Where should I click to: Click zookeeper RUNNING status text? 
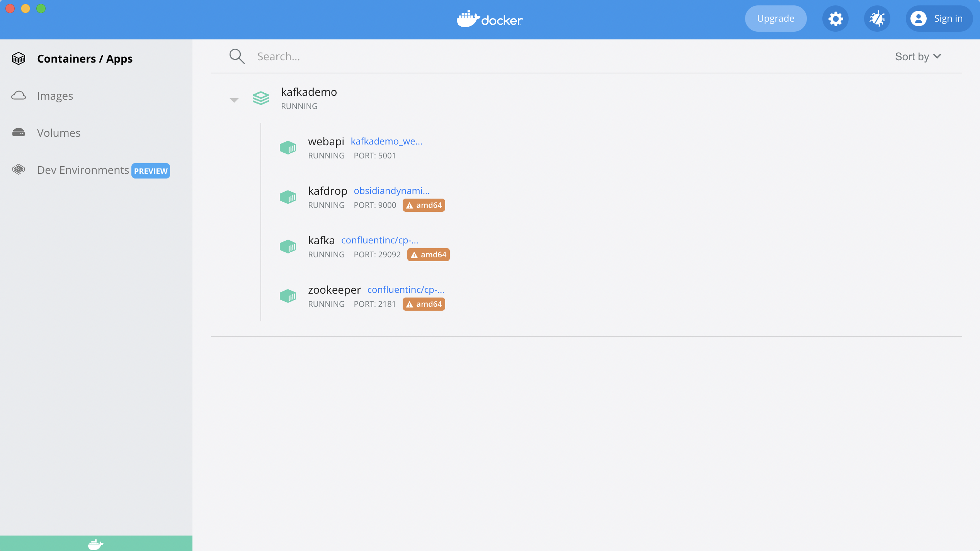pyautogui.click(x=326, y=304)
